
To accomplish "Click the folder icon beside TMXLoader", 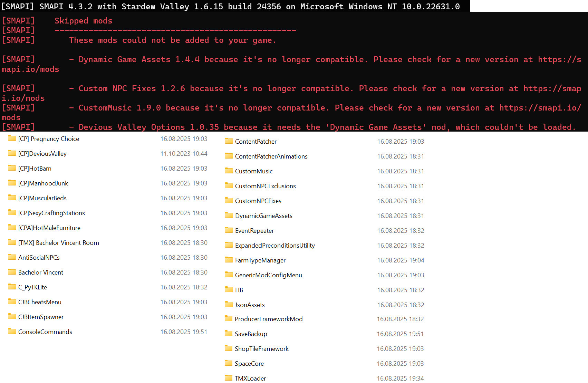I will (229, 378).
